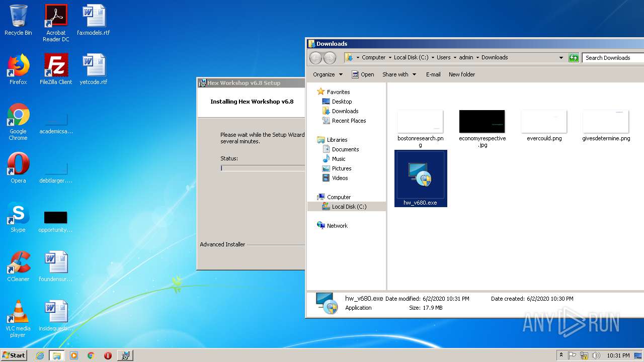644x362 pixels.
Task: Open yetcode.rtf document icon
Action: click(94, 69)
